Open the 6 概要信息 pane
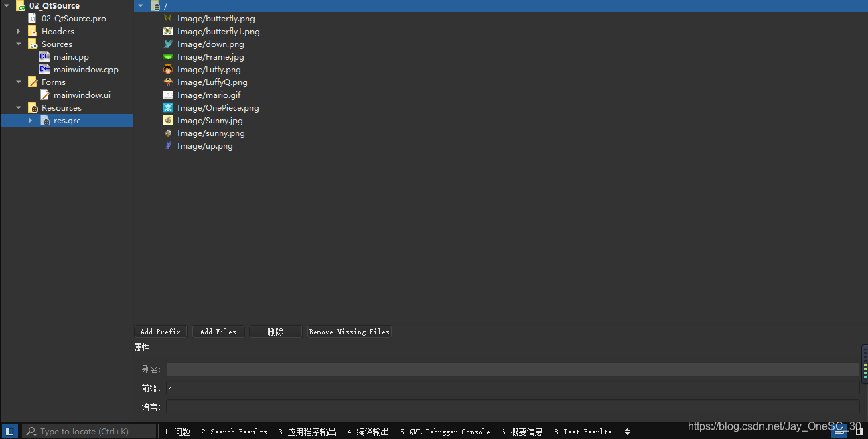 click(522, 432)
